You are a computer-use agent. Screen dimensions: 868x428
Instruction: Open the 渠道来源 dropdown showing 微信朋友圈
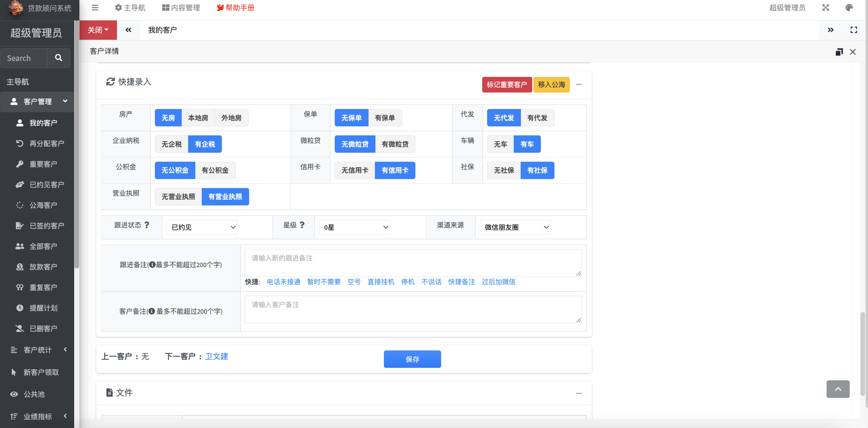tap(515, 227)
